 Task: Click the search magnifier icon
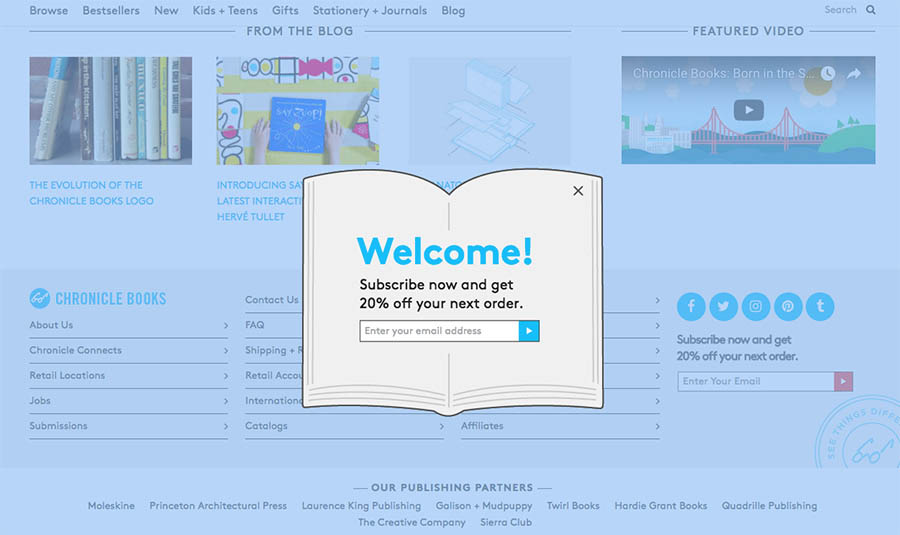(x=871, y=10)
